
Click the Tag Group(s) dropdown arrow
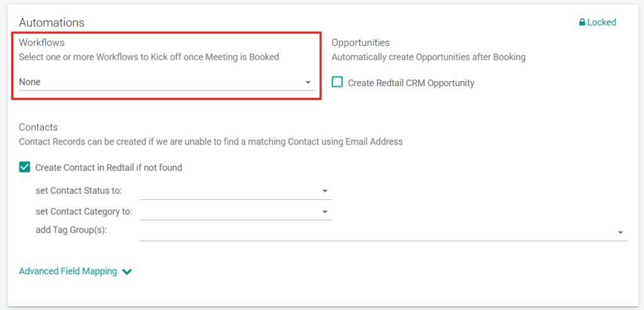coord(620,233)
